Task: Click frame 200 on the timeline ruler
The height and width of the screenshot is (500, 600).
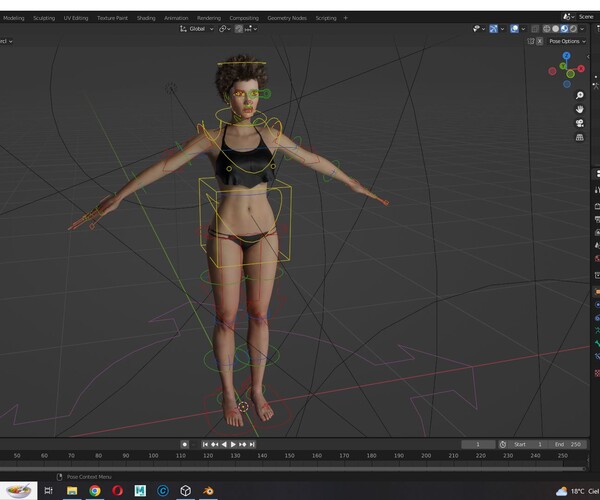Action: coord(426,456)
